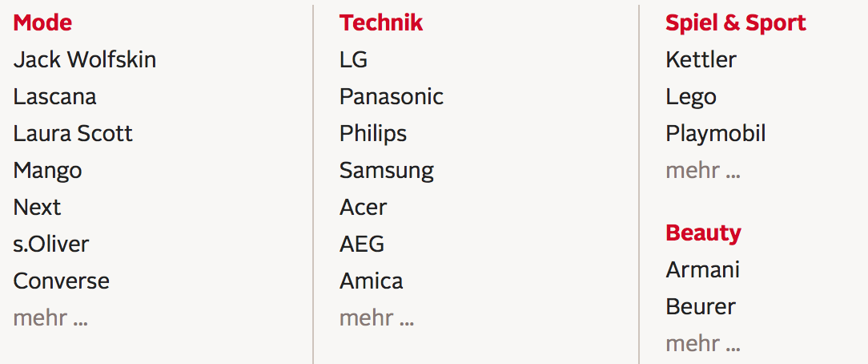
Task: Open the Armani link under Beauty
Action: point(702,270)
